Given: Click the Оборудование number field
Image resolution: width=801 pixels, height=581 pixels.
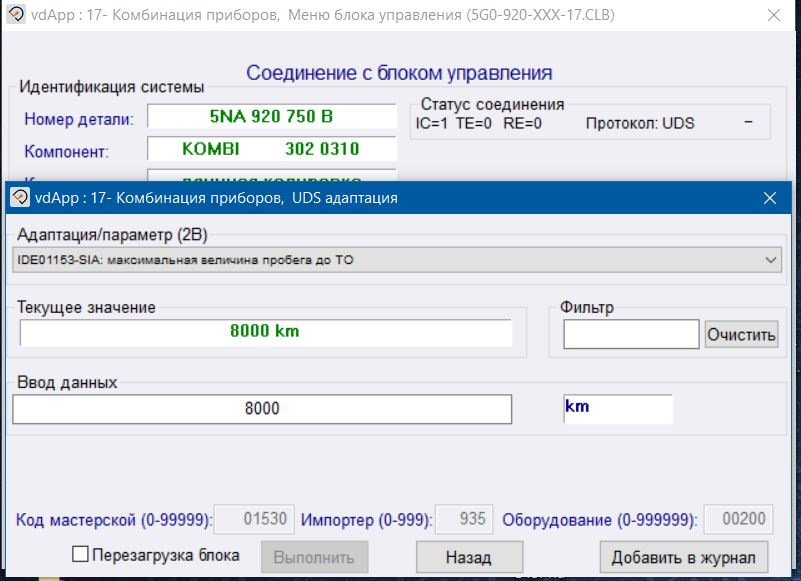Looking at the screenshot, I should [x=737, y=519].
